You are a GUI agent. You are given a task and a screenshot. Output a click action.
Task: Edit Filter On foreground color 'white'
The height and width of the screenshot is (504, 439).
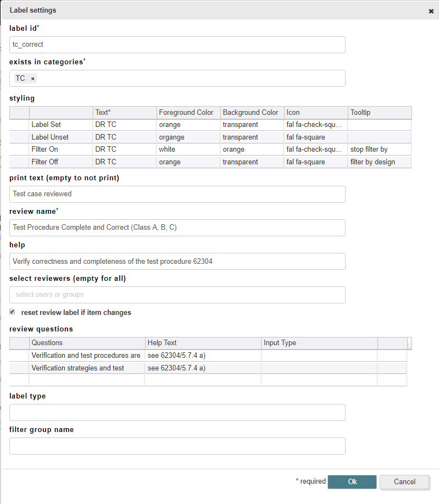(188, 149)
